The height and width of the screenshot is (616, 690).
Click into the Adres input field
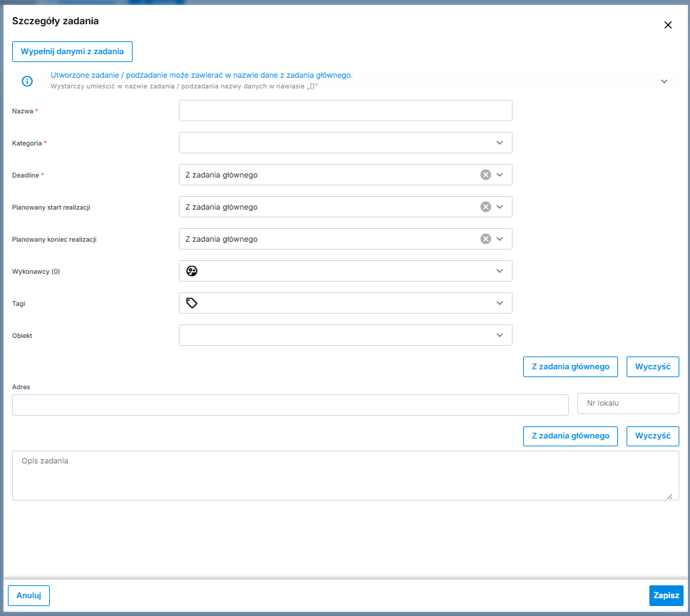[289, 404]
